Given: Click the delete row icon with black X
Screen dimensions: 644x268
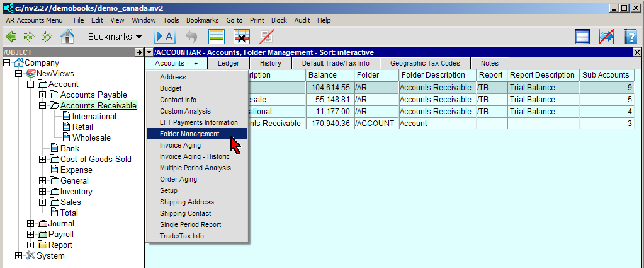Looking at the screenshot, I should (242, 37).
